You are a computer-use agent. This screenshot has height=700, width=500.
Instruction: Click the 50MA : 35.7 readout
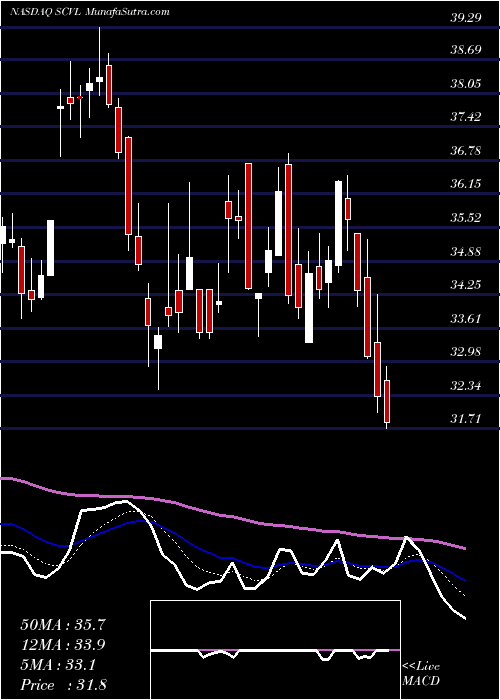coord(63,625)
